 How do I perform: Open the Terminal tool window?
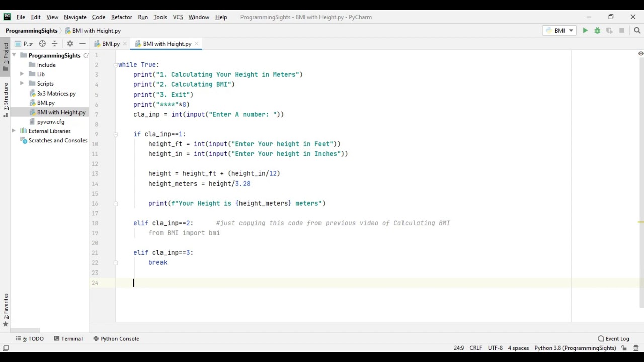click(68, 339)
